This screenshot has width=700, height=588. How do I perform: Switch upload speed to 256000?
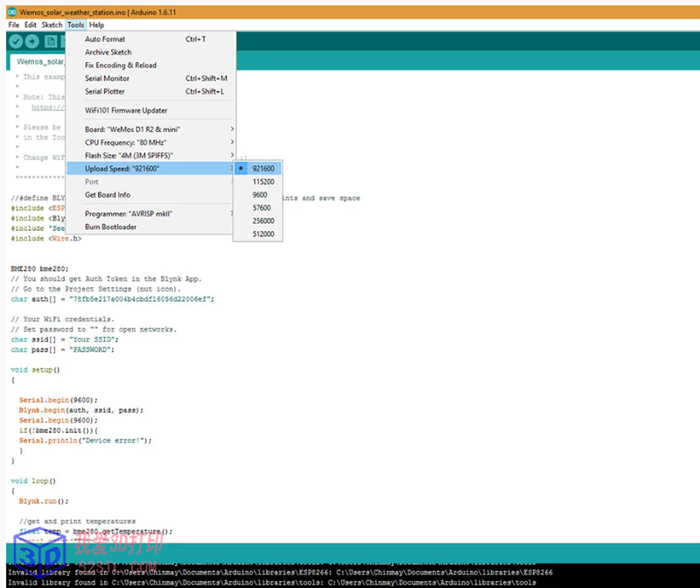tap(258, 220)
